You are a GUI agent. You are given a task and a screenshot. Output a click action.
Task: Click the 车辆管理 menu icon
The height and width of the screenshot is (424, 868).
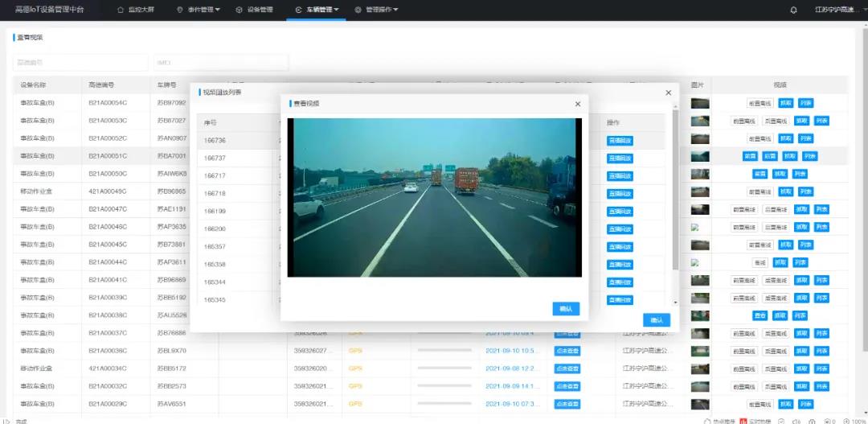click(x=298, y=10)
